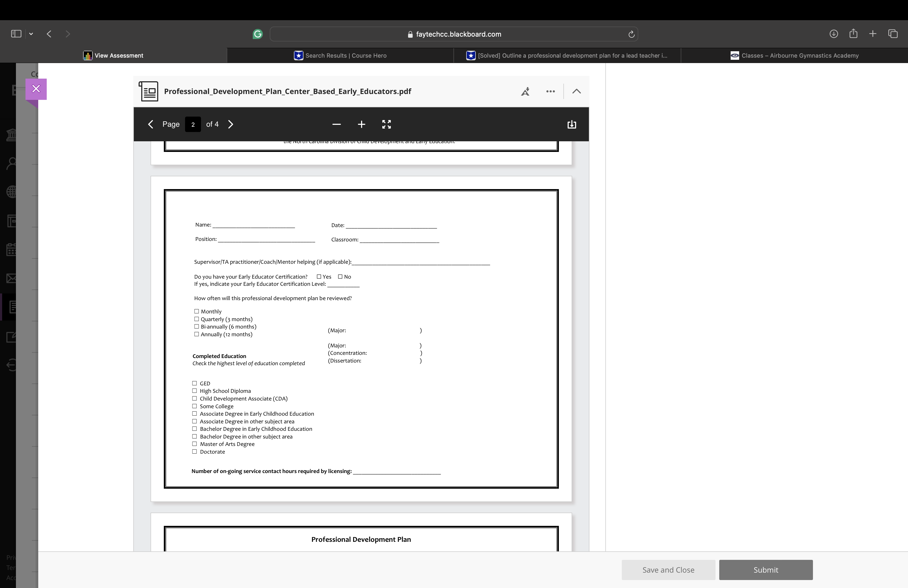Image resolution: width=908 pixels, height=588 pixels.
Task: Open the Blackboard Institution Page icon
Action: point(11,134)
